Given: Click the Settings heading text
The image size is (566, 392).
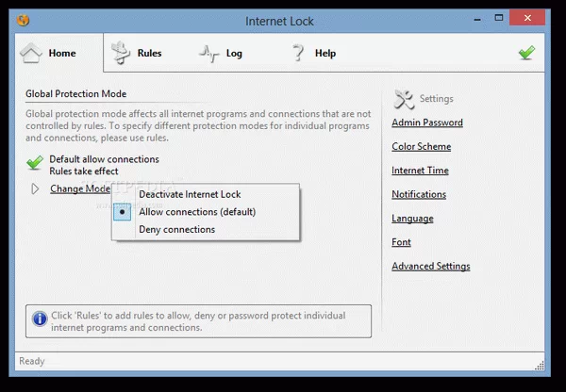Looking at the screenshot, I should pyautogui.click(x=437, y=99).
